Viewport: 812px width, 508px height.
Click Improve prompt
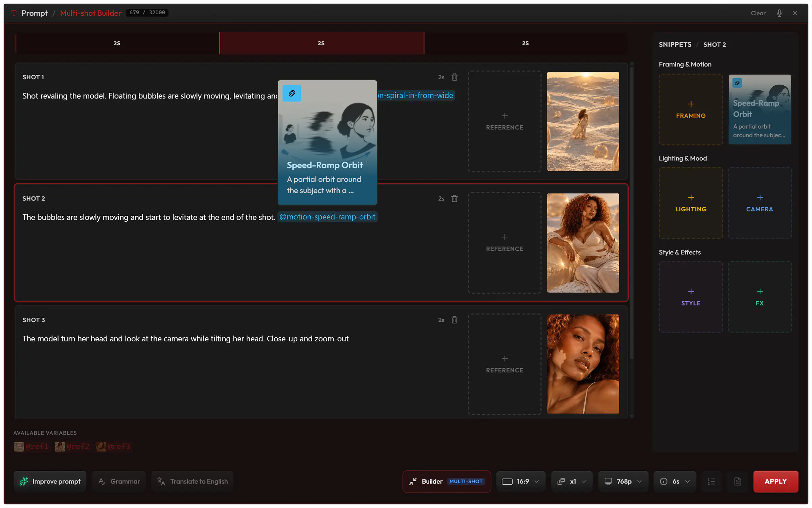point(50,481)
